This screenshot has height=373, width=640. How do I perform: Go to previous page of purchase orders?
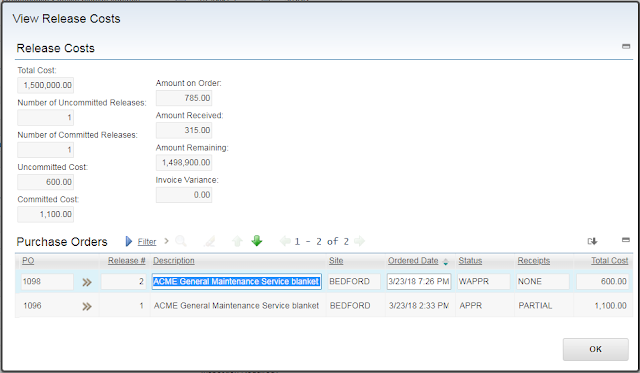click(x=285, y=241)
